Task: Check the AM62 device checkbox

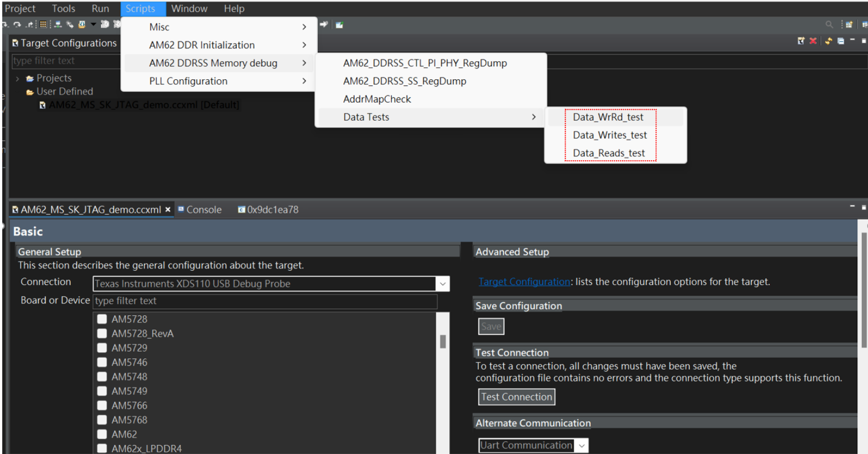Action: [102, 434]
